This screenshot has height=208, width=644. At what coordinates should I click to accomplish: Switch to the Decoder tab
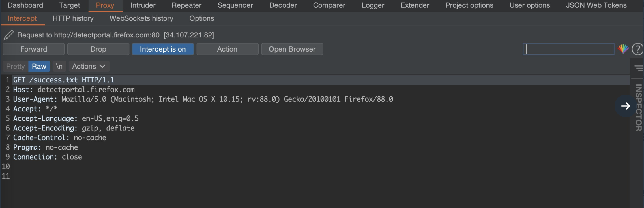pyautogui.click(x=283, y=5)
